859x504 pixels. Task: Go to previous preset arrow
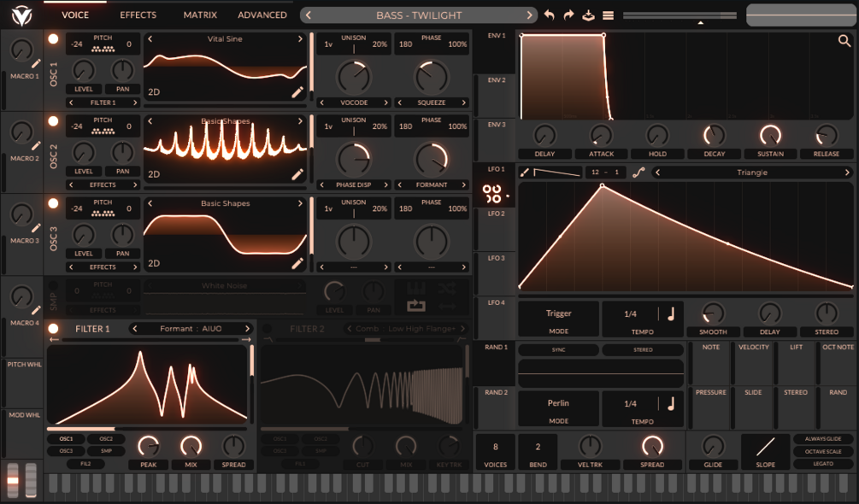pos(309,15)
